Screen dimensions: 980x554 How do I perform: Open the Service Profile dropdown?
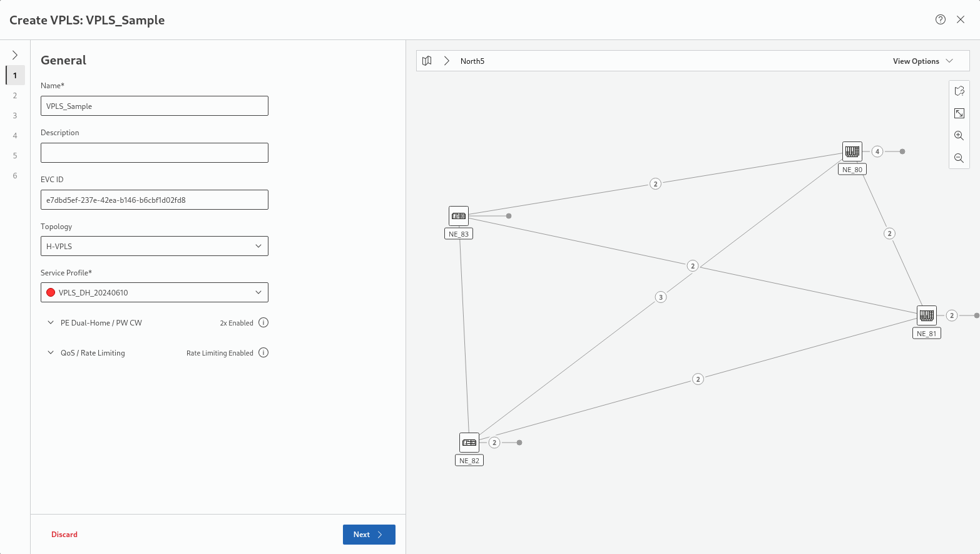click(x=154, y=292)
